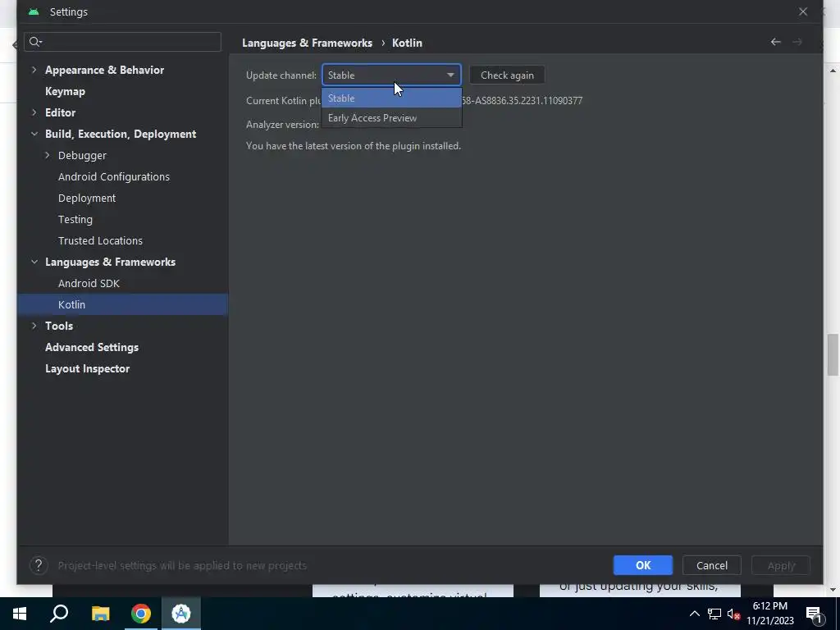Click the Update channel combo box arrow
The width and height of the screenshot is (840, 630).
tap(450, 75)
